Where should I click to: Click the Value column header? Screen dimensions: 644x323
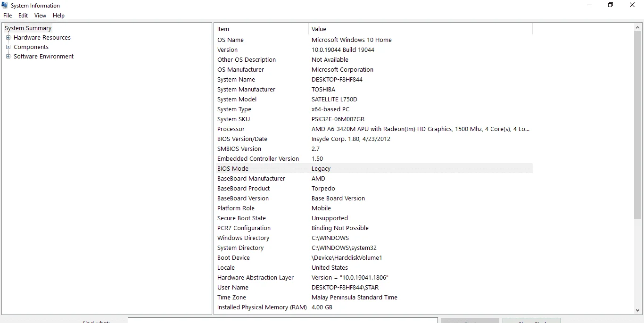[421, 29]
